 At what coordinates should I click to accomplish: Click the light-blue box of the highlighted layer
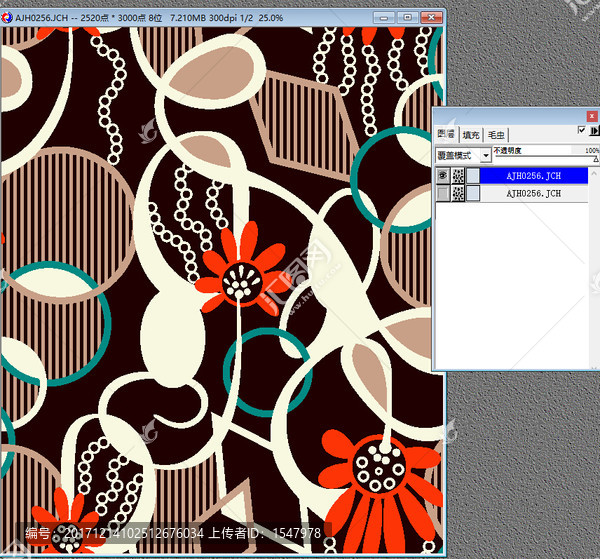pyautogui.click(x=473, y=176)
